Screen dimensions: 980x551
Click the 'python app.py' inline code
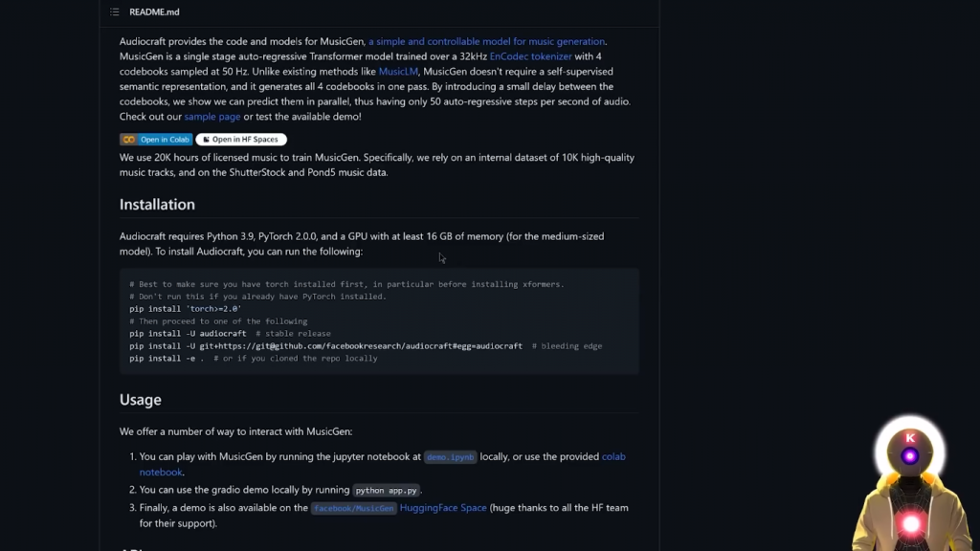387,491
